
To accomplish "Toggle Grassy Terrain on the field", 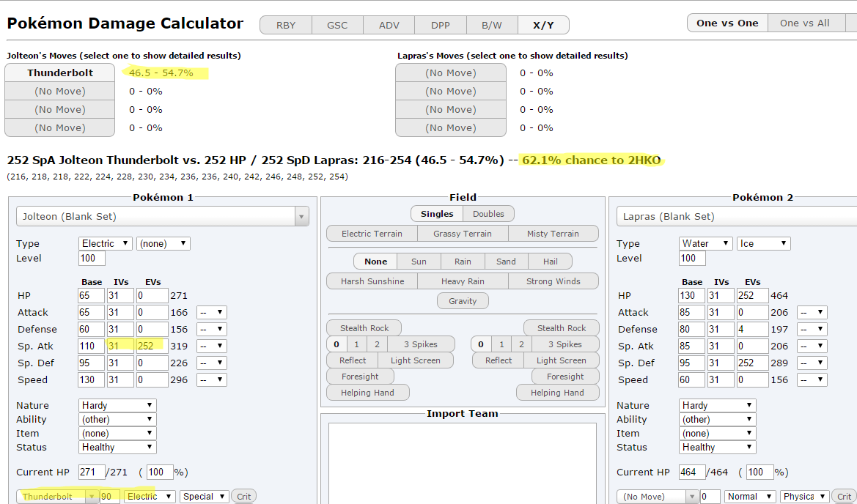I will point(463,234).
